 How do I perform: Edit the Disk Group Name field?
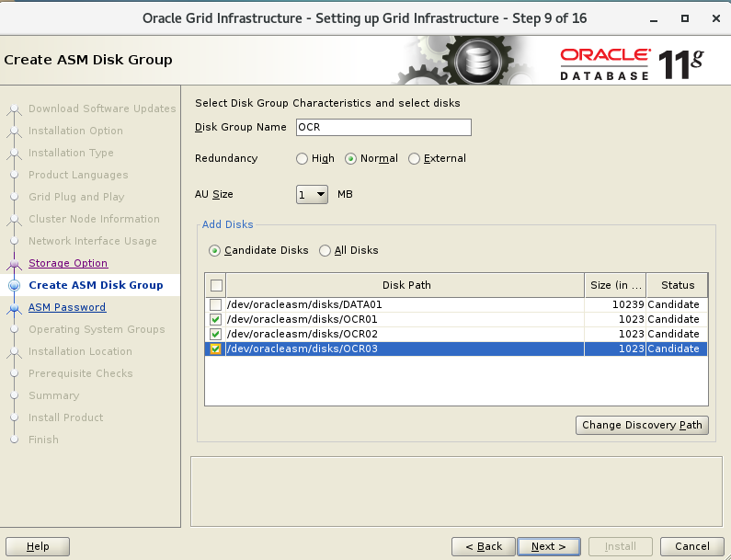383,127
